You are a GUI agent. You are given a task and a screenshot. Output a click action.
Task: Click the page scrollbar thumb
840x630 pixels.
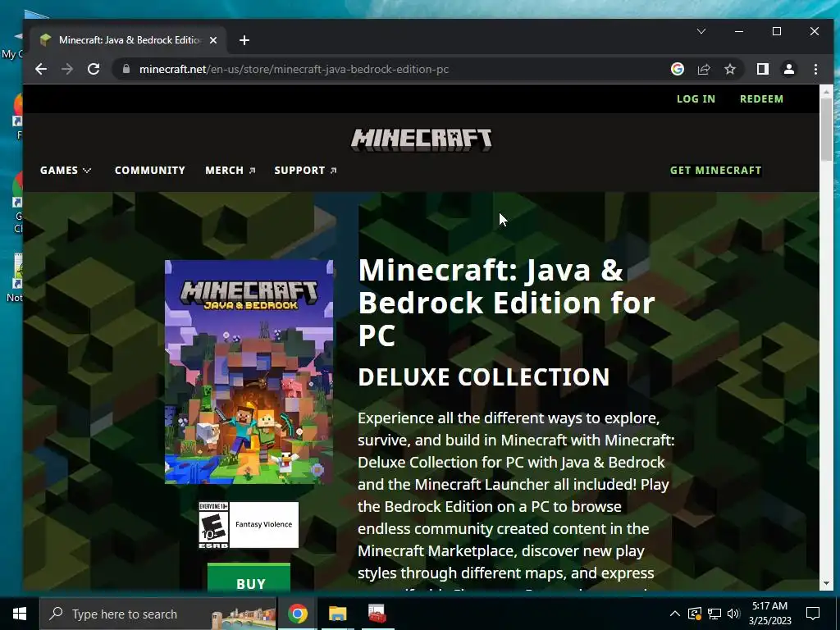(x=826, y=129)
